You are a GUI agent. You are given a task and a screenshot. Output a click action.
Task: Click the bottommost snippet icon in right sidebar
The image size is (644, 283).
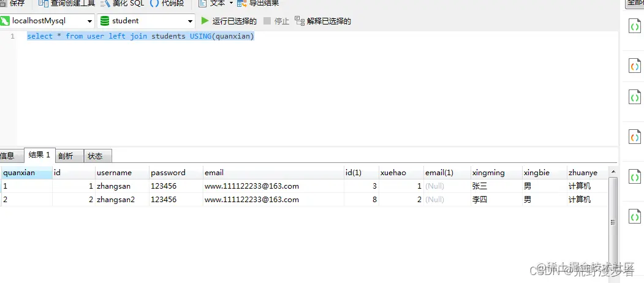click(x=635, y=216)
